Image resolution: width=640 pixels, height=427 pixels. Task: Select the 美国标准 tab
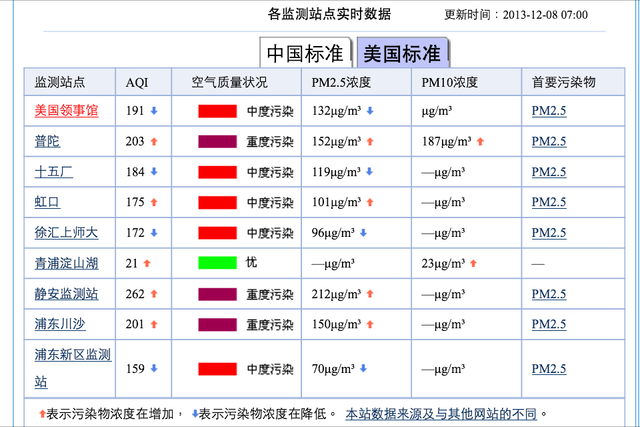(x=401, y=53)
